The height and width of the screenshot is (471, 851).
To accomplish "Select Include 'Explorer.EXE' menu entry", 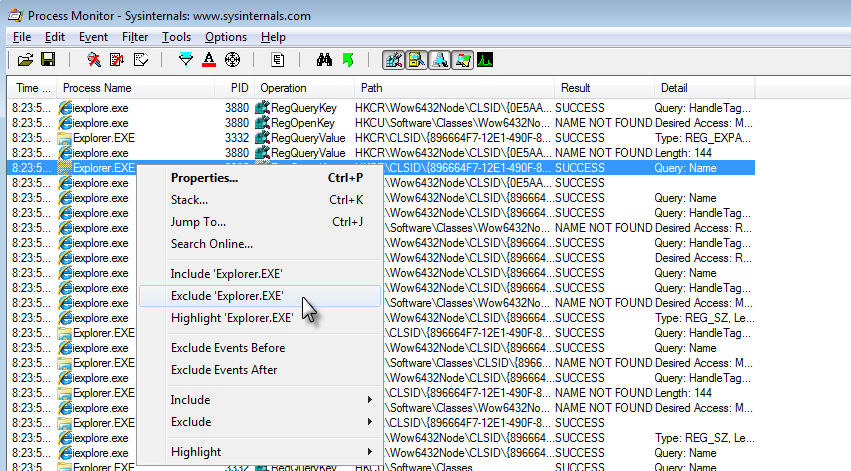I will [x=261, y=274].
